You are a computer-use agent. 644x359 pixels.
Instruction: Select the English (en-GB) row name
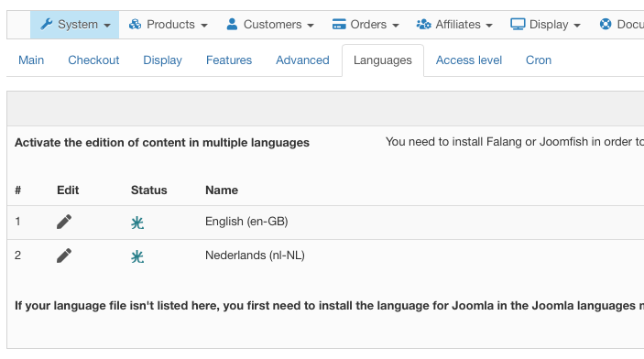[246, 222]
